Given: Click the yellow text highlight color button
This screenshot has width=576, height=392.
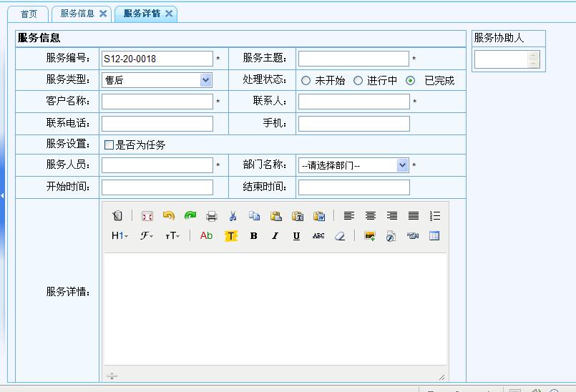Looking at the screenshot, I should click(231, 236).
